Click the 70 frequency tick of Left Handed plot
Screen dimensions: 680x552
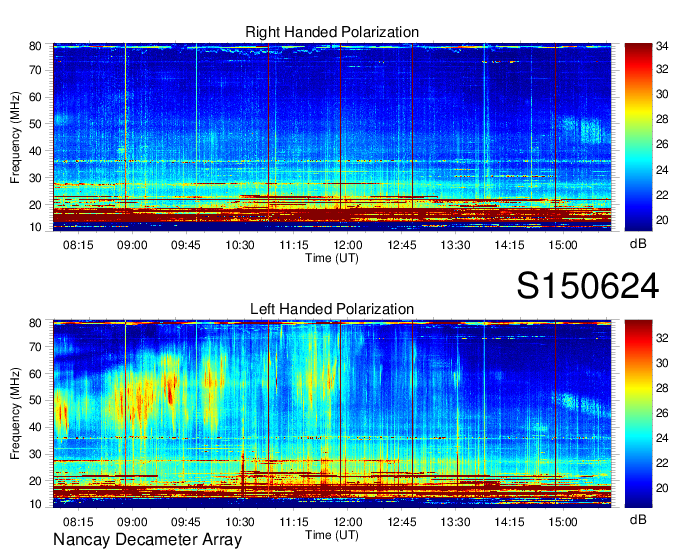point(35,347)
